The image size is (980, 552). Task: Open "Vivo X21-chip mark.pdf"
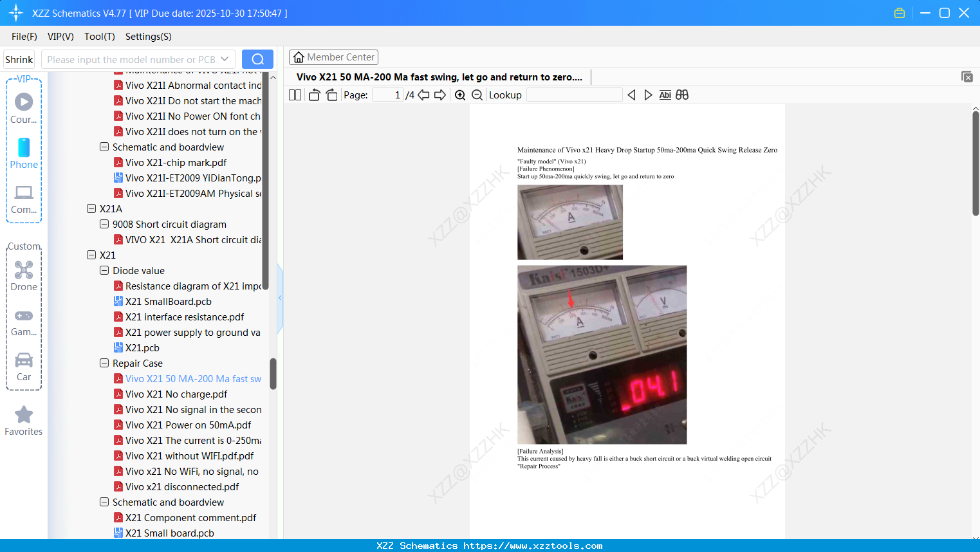click(x=176, y=162)
